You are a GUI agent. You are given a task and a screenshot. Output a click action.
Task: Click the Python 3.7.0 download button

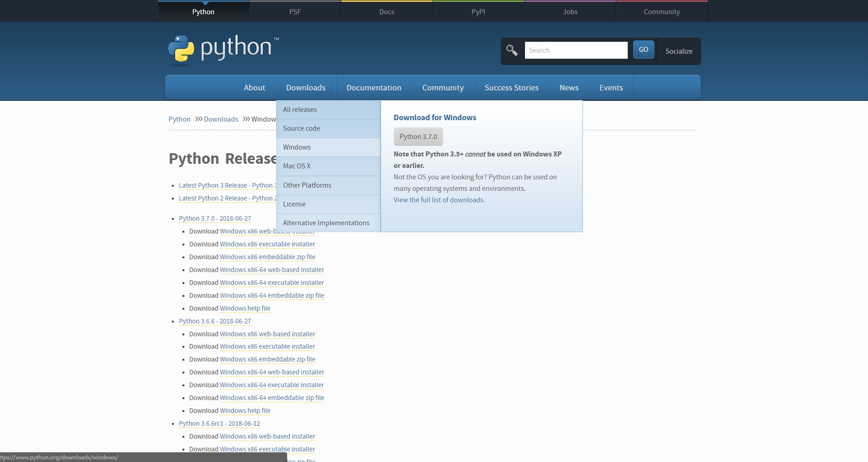[418, 137]
